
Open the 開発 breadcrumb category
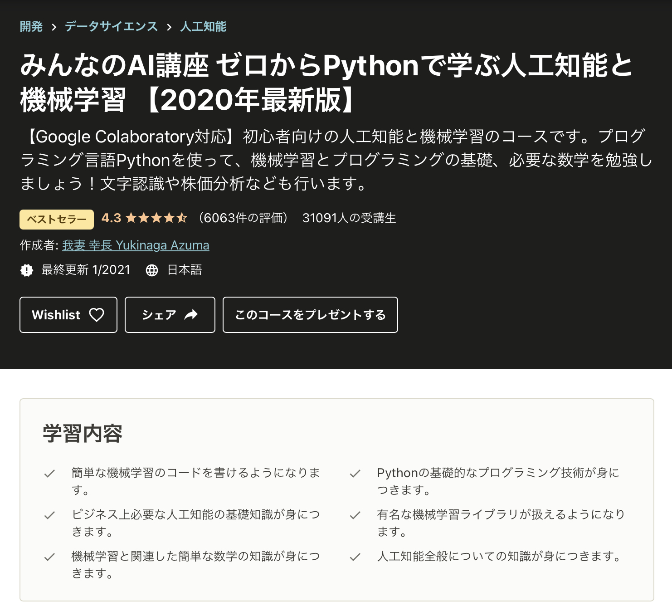click(31, 27)
